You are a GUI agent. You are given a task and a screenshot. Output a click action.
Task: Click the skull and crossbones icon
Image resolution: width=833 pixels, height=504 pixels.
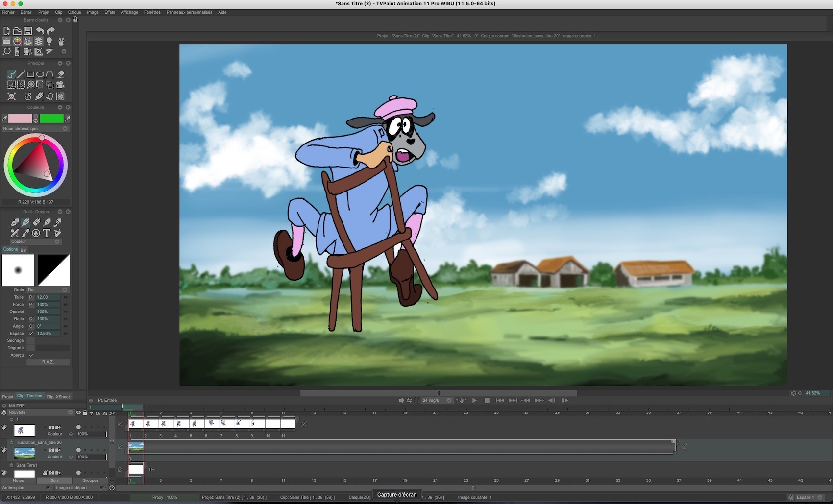[x=11, y=96]
